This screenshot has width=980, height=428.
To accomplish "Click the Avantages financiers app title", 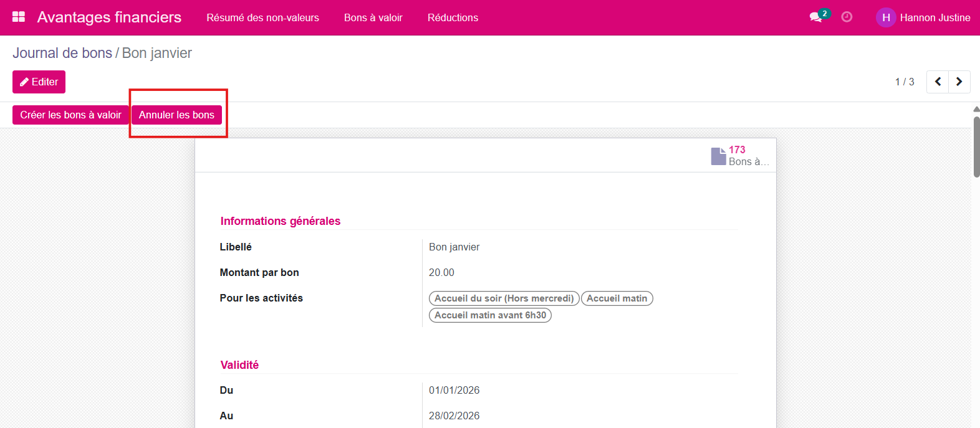I will point(109,17).
